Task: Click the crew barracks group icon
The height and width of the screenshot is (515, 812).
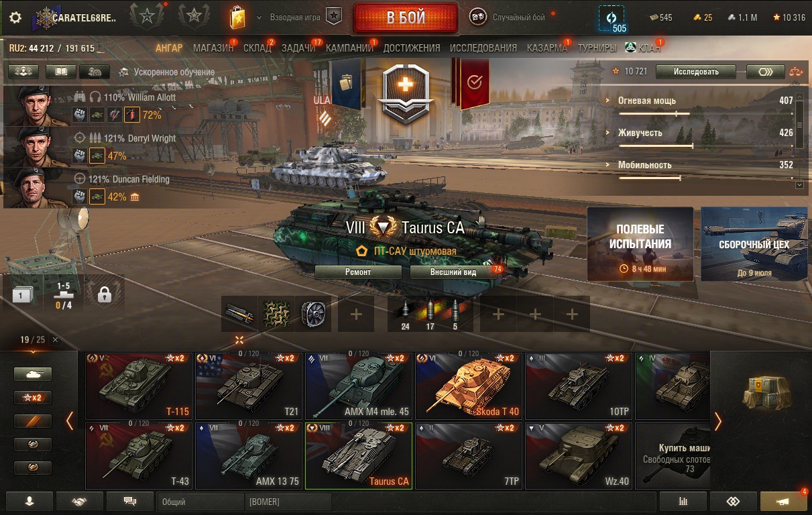Action: 23,72
